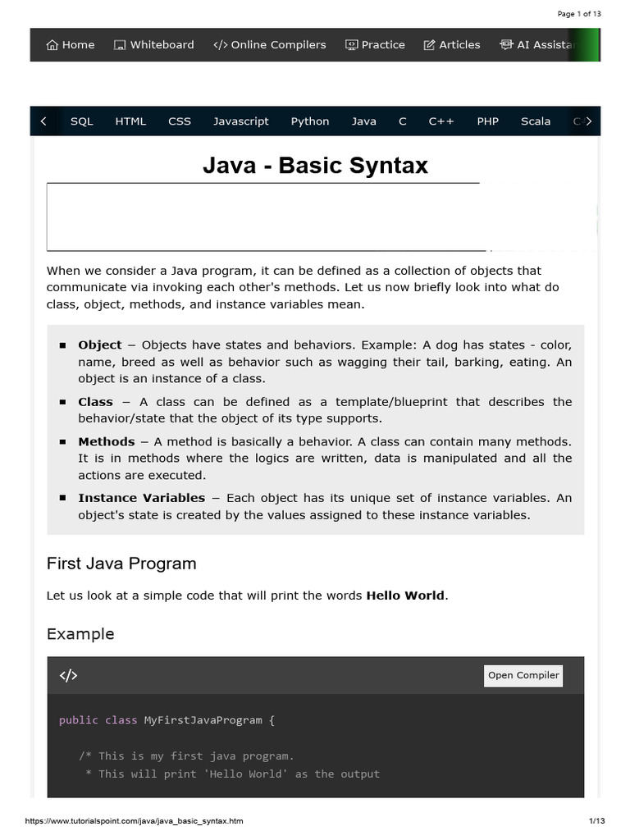Open the Whiteboard menu item
This screenshot has height=840, width=630.
(154, 45)
